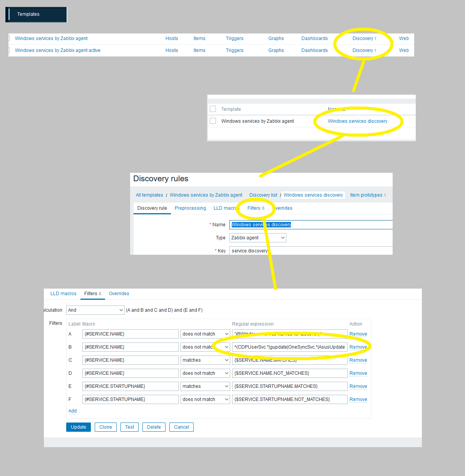Open the LLD macros tab
This screenshot has height=476, width=465.
63,294
